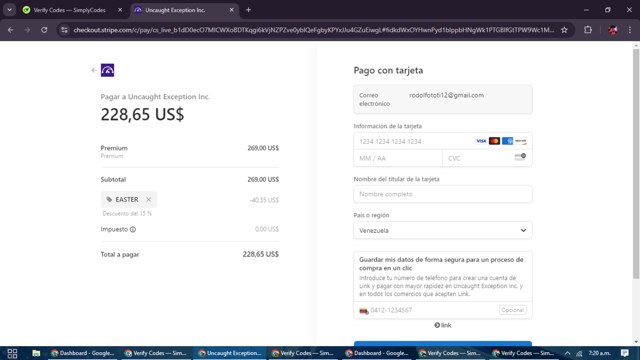Click the checkout.stripe.com address bar
The image size is (640, 360).
tap(313, 30)
